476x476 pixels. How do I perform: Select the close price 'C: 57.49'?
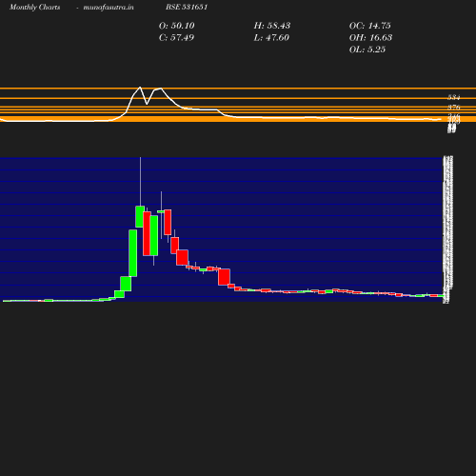click(176, 38)
